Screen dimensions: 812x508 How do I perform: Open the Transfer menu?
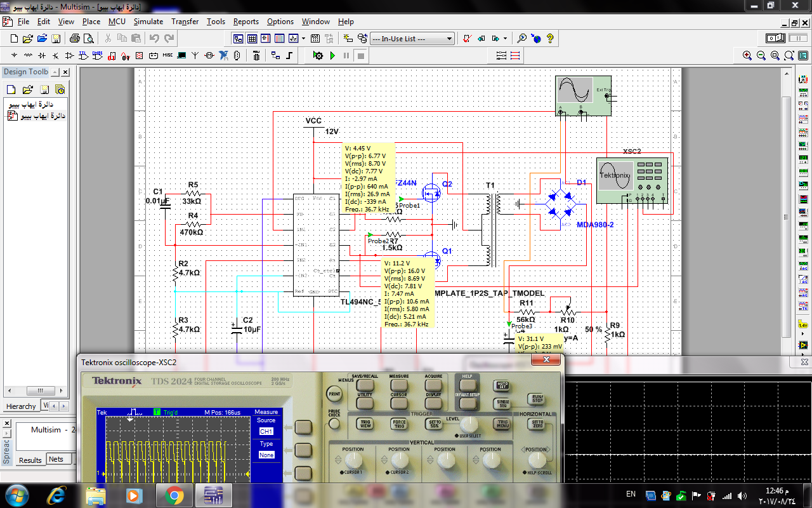185,22
